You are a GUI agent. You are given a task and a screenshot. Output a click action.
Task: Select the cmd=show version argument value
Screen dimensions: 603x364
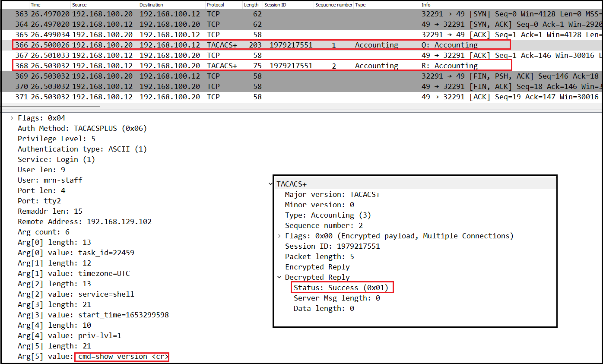(121, 357)
